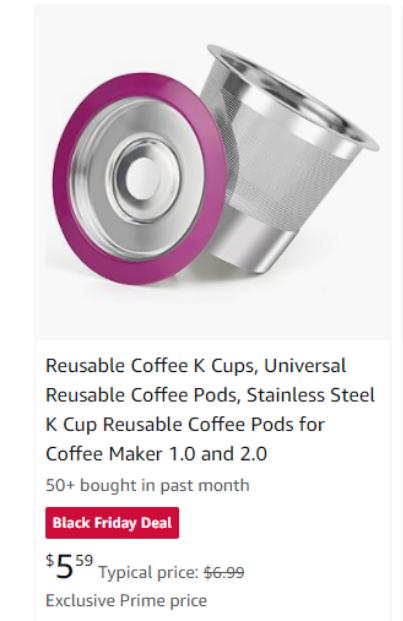Click the dollar sign before the price

[49, 560]
